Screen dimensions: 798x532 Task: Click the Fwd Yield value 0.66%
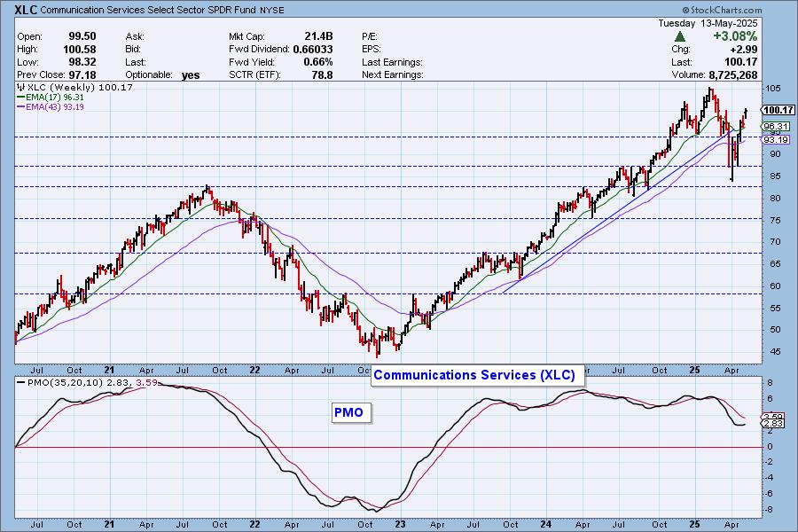point(318,62)
